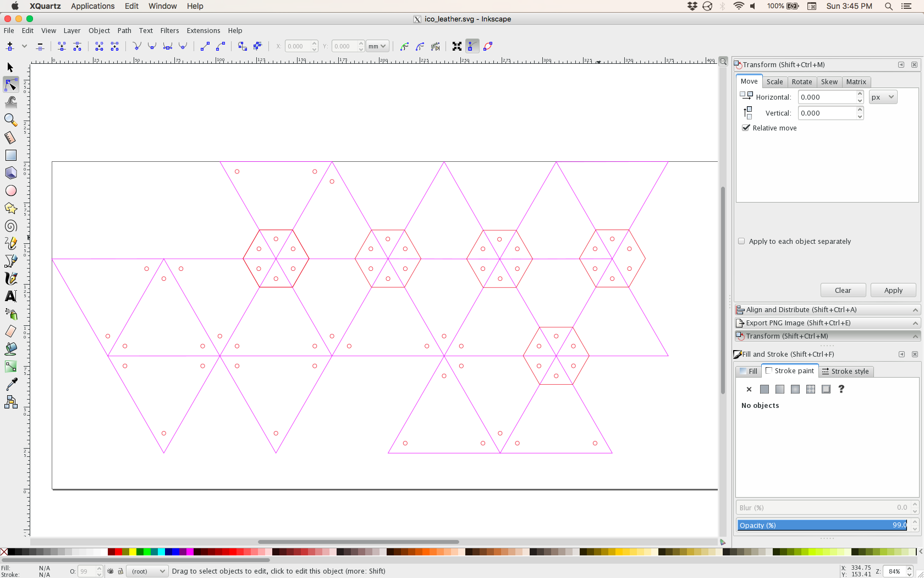Click the Apply button
This screenshot has width=924, height=578.
[x=893, y=290]
